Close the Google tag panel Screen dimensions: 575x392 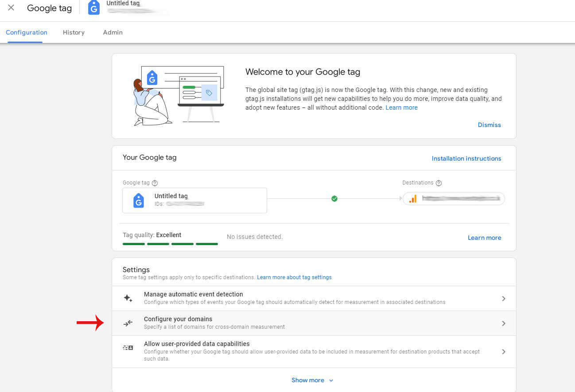(x=11, y=8)
